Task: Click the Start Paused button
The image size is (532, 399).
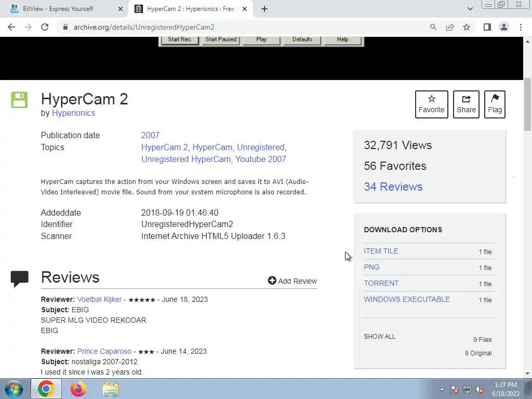Action: coord(221,39)
